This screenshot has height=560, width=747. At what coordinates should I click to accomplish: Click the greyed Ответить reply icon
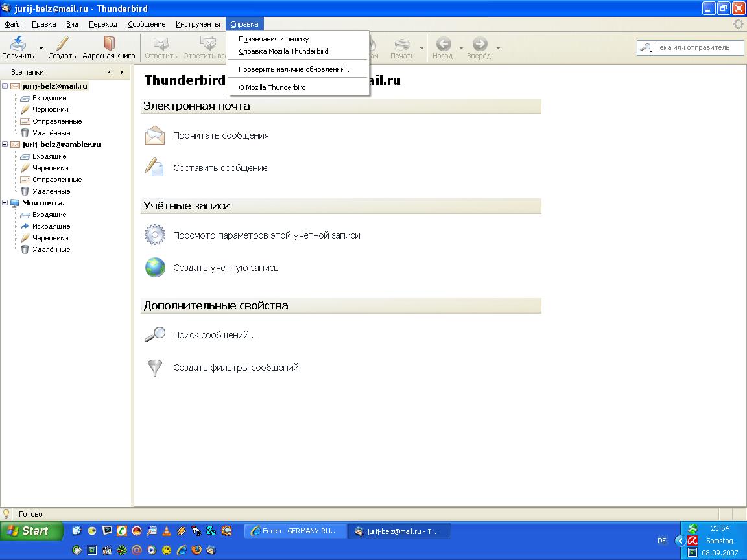click(161, 43)
